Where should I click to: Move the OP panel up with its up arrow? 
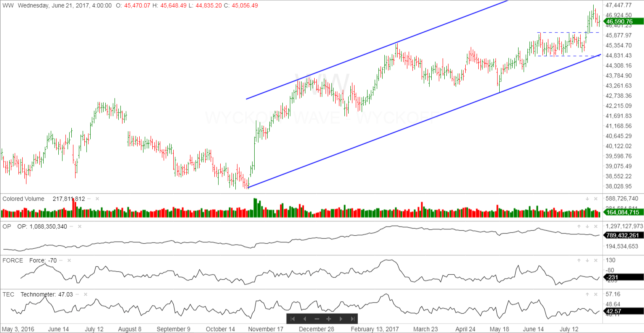point(579,226)
